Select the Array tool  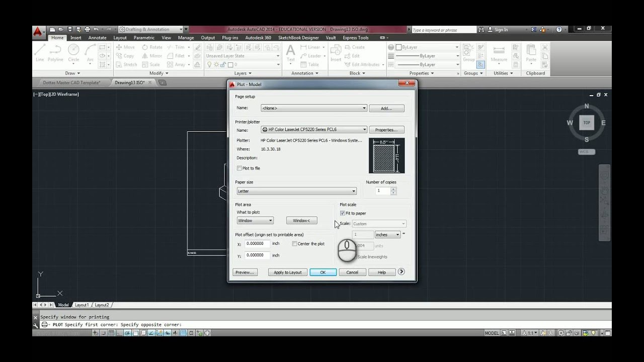point(176,64)
